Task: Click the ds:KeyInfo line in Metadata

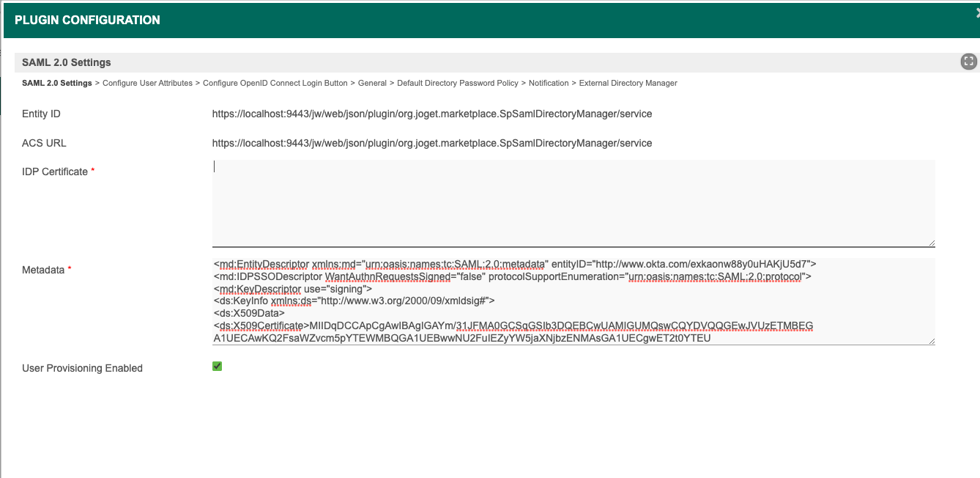Action: point(354,301)
